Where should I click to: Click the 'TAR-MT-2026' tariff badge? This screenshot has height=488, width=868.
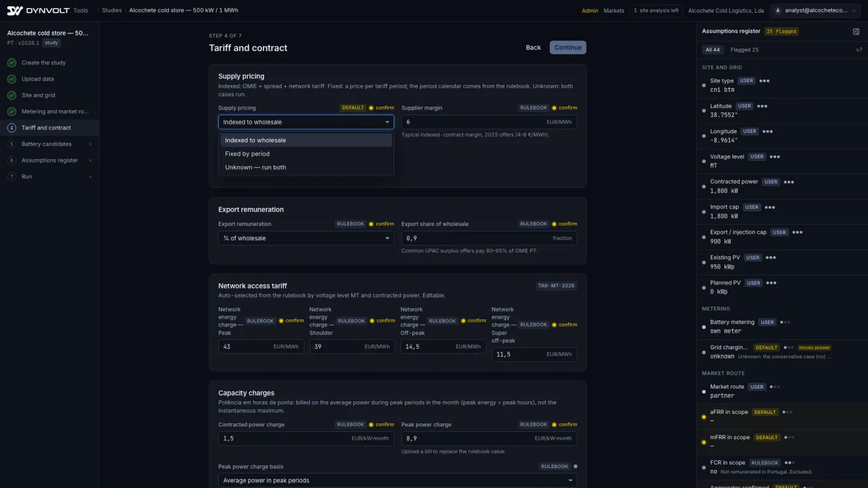556,286
